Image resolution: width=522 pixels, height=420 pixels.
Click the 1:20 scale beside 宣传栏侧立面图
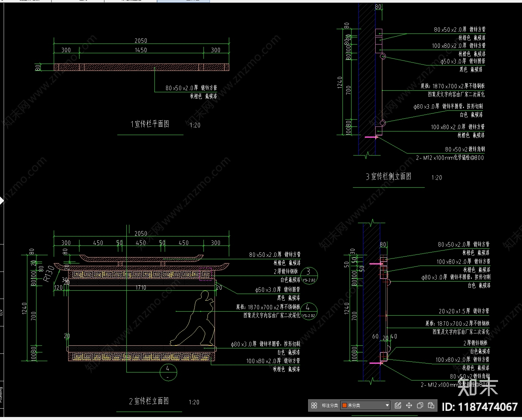tap(436, 178)
